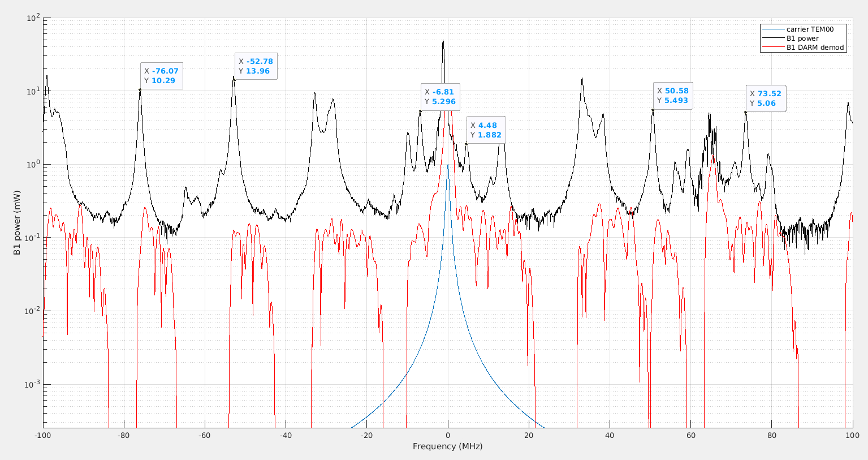
Task: Select the 'Frequency (MHz)' x-axis label
Action: click(x=447, y=446)
